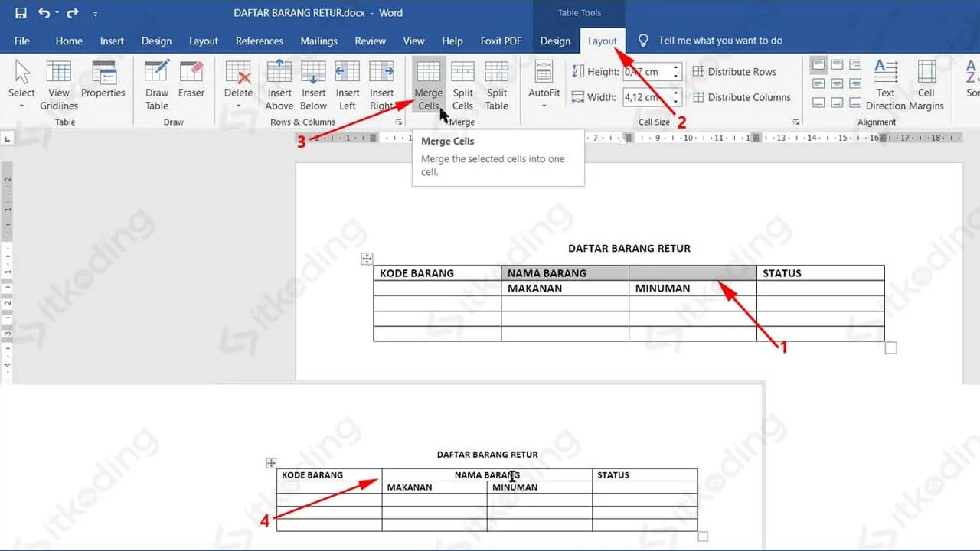Click Split Cells
Screen dimensions: 980x551
(462, 86)
